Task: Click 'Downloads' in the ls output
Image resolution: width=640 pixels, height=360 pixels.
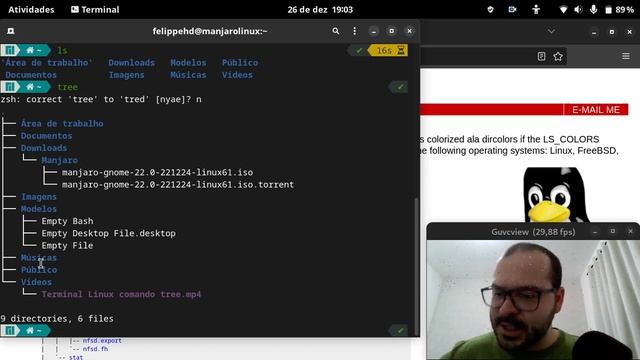Action: click(131, 62)
